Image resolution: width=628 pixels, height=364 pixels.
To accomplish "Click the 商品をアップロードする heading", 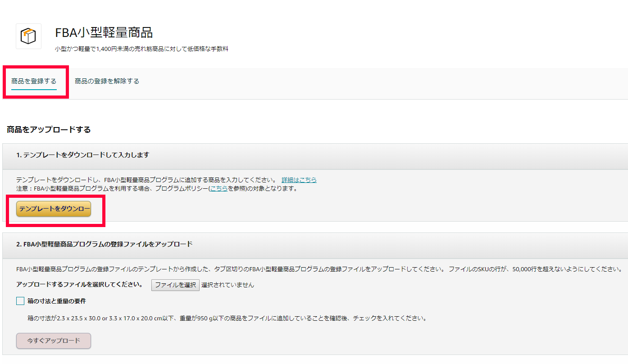I will pos(49,130).
